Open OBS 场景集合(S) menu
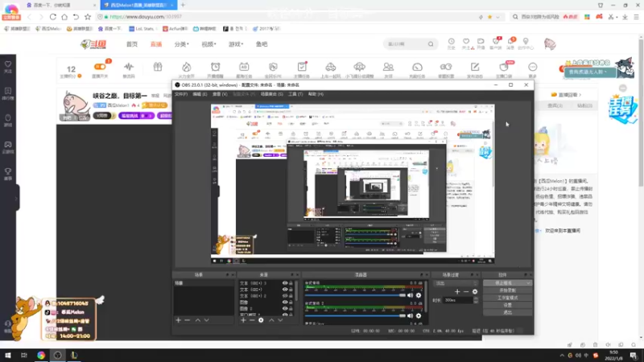The height and width of the screenshot is (362, 644). coord(271,94)
